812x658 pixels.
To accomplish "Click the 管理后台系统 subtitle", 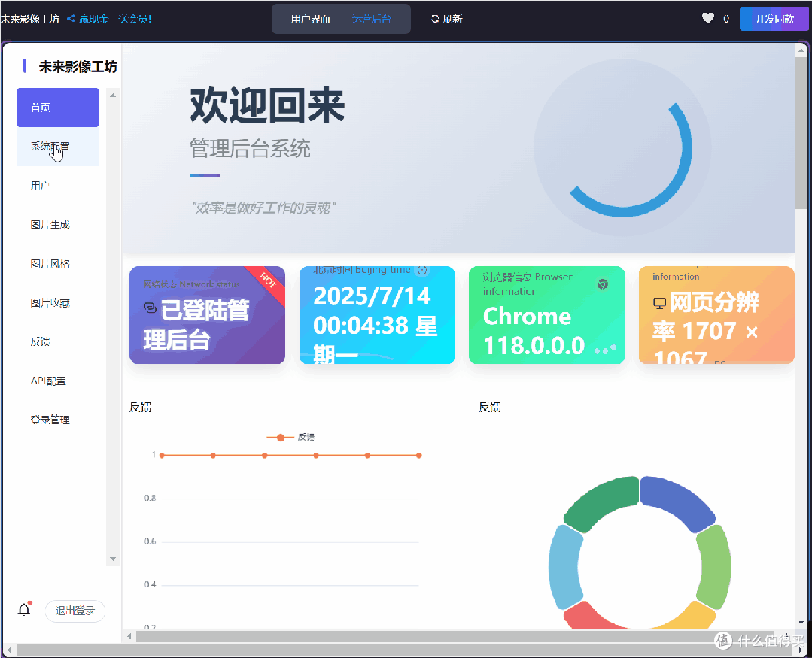I will (x=250, y=148).
